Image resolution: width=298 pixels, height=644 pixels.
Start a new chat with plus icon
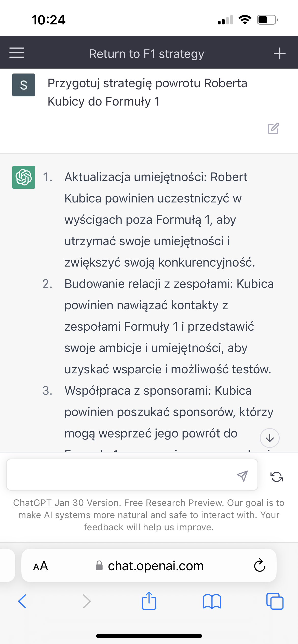point(279,53)
